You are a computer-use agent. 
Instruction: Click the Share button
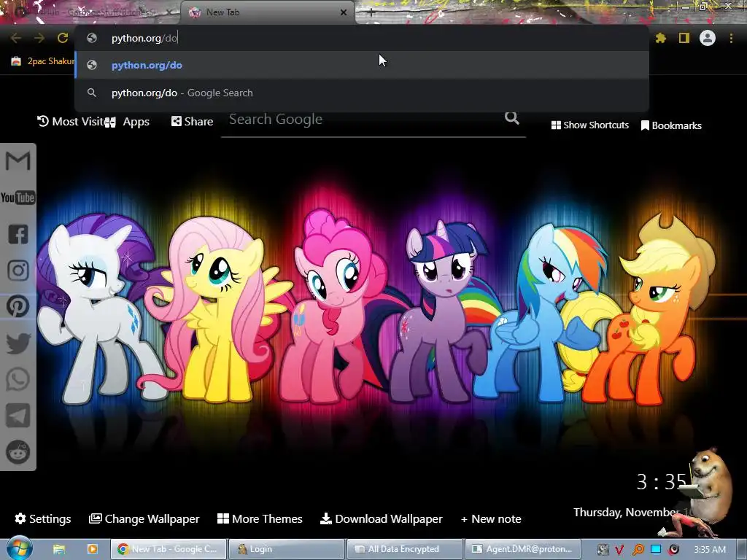tap(192, 122)
